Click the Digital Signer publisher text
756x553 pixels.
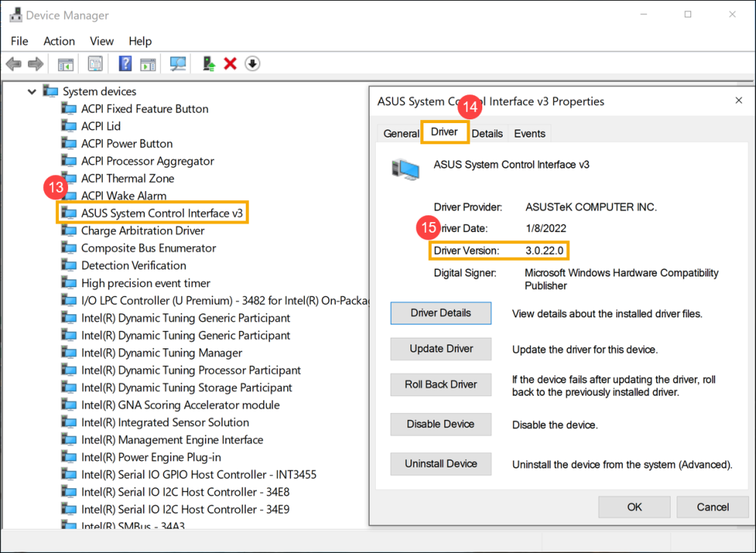[621, 279]
